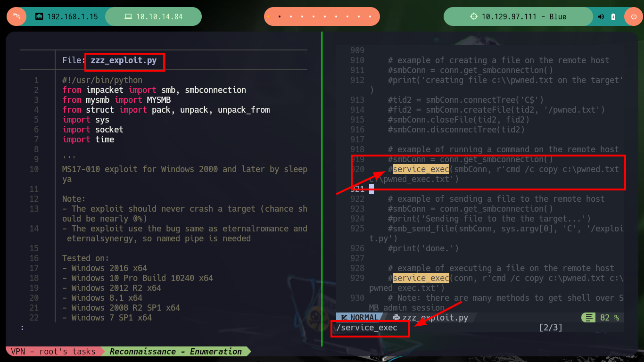Click "#print('Sending file to the the target...')"
Viewport: 644px width, 362px height.
489,219
